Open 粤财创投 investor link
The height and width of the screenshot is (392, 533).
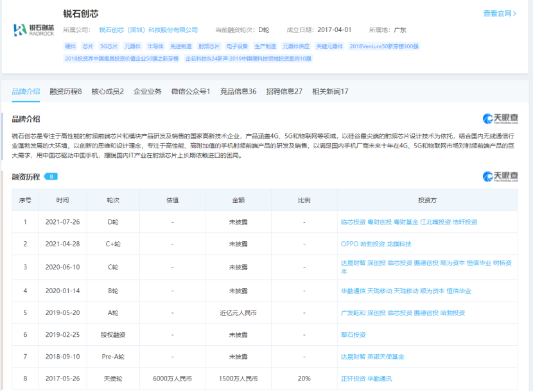click(380, 222)
